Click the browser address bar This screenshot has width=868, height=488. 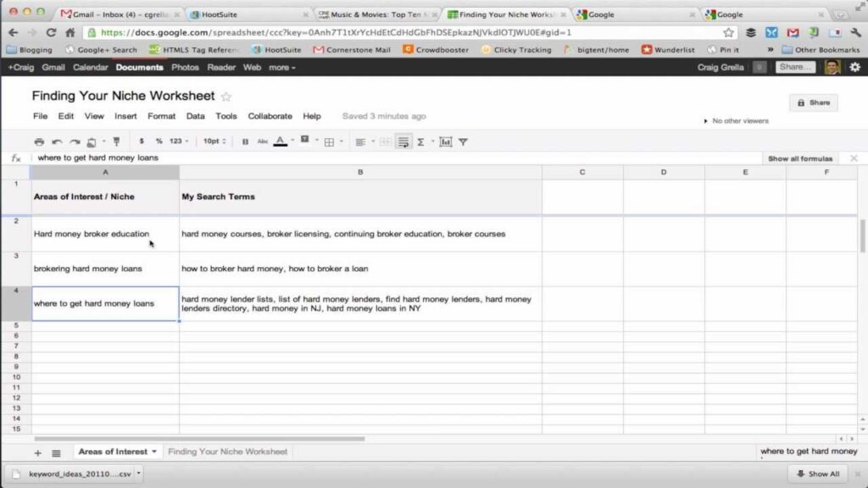[409, 33]
